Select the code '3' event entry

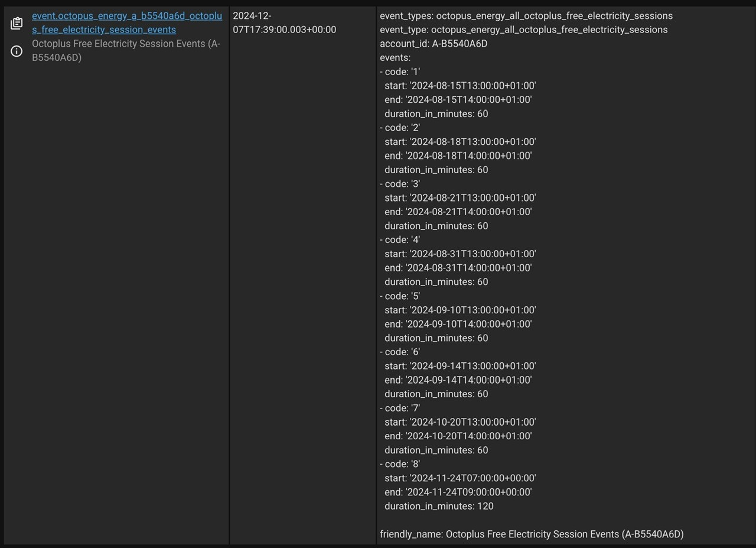click(400, 184)
